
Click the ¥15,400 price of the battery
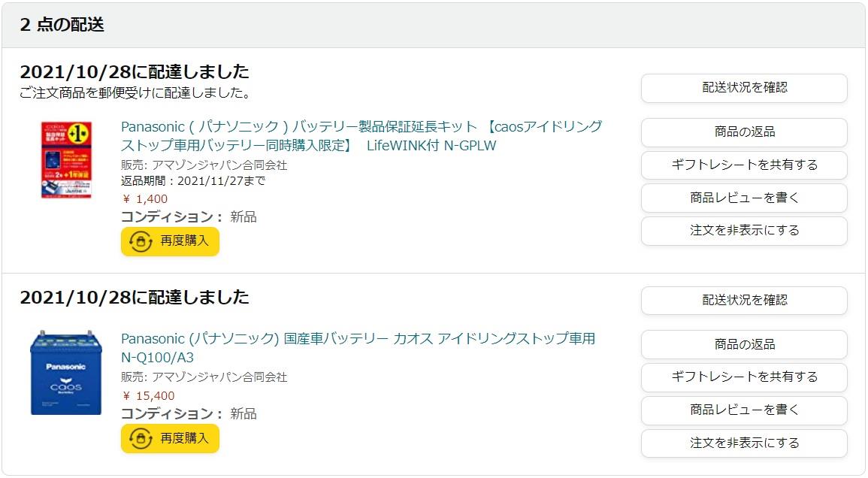point(148,396)
